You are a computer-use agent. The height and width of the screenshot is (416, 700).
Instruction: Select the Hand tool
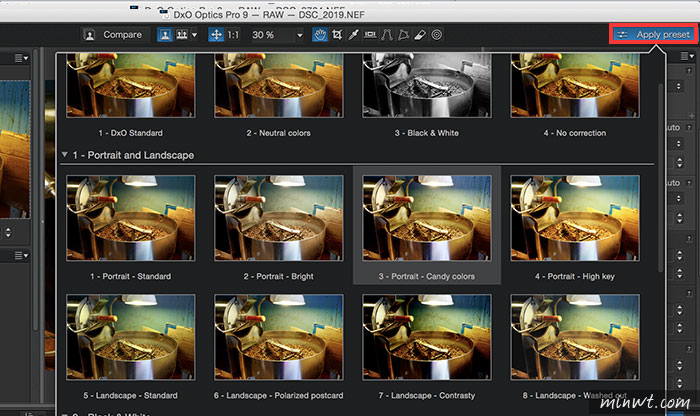[x=320, y=35]
